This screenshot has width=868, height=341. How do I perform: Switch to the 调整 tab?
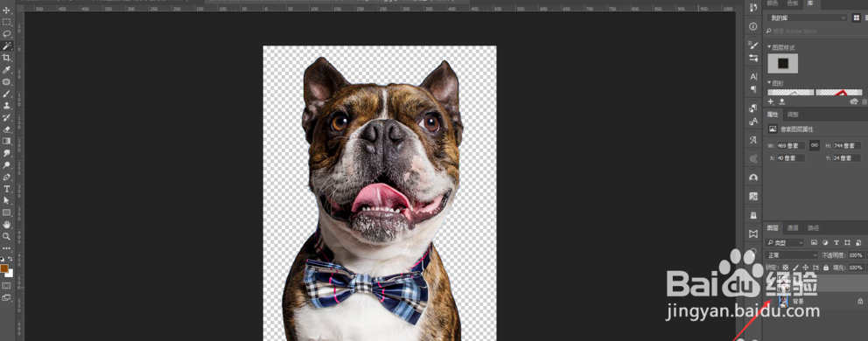coord(793,115)
